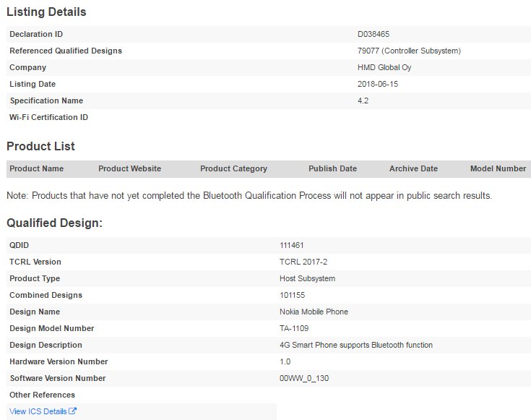The image size is (531, 420).
Task: Click the model number TA-1109
Action: click(x=294, y=328)
